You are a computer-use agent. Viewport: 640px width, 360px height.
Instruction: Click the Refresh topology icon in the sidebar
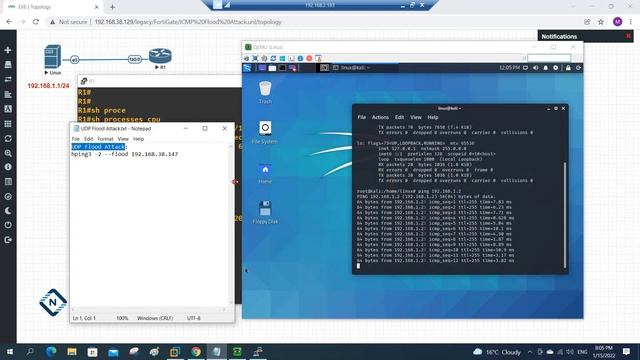(8, 138)
